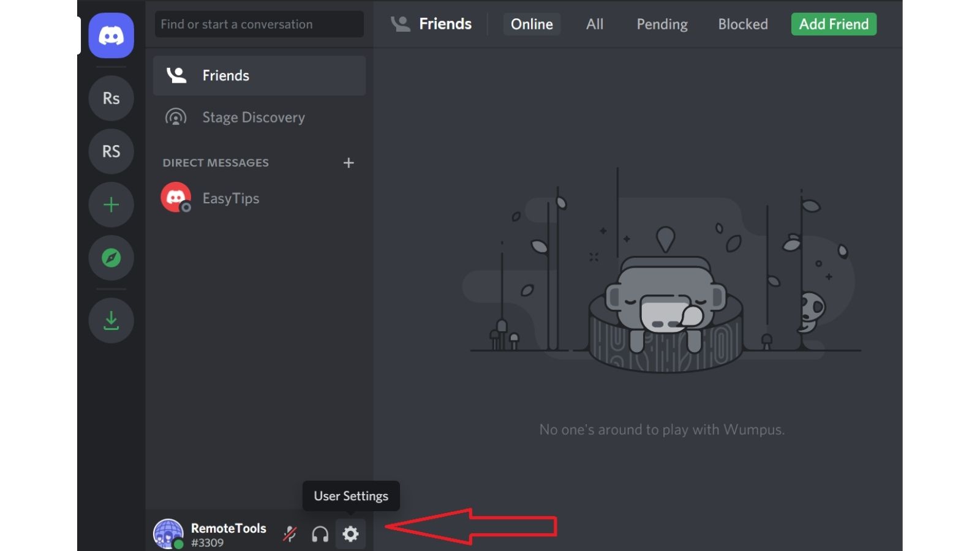Screen dimensions: 980x551
Task: Click the Download Apps icon
Action: click(x=111, y=320)
